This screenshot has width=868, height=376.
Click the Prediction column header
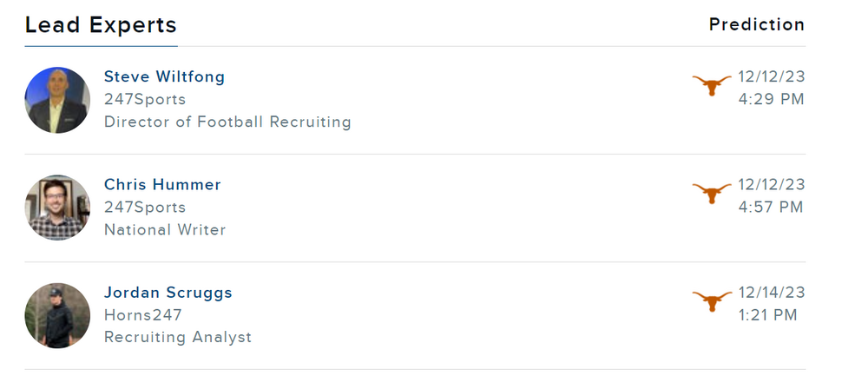[756, 24]
